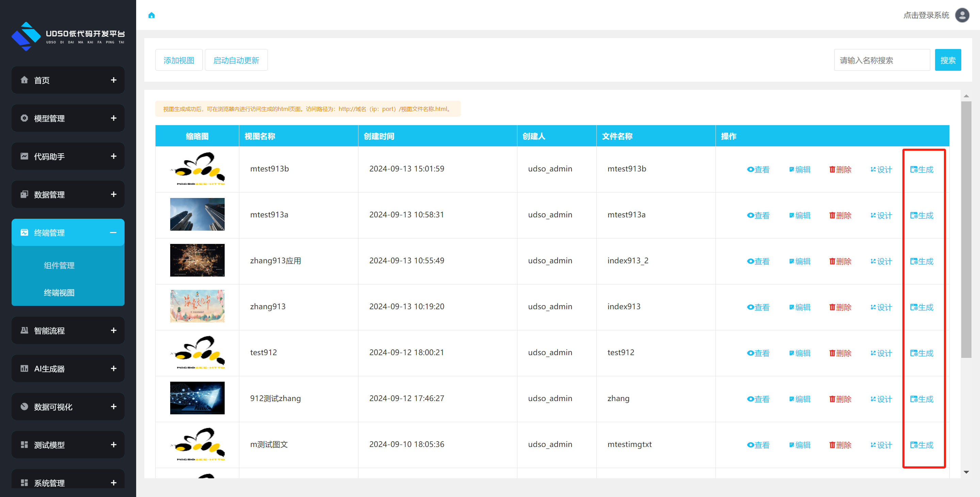Viewport: 980px width, 497px height.
Task: Click the 启动自动更新 button
Action: [236, 60]
